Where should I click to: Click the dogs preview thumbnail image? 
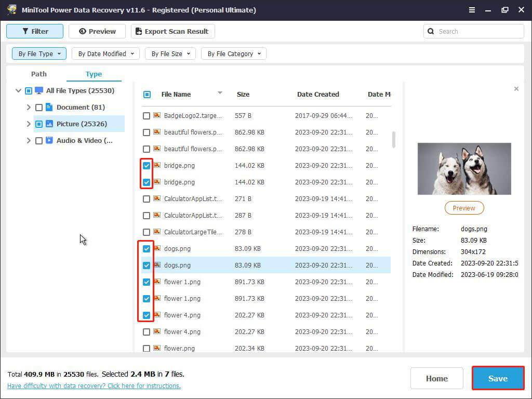[464, 169]
